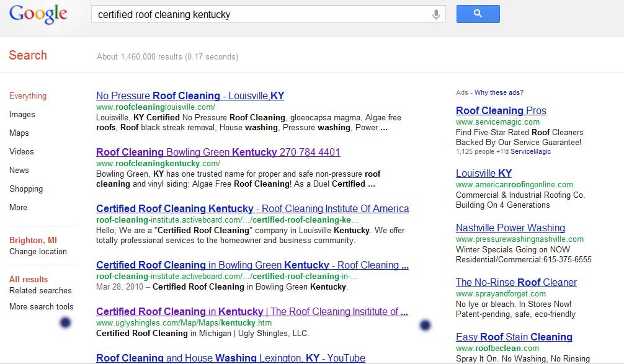Expand More search categories

19,208
